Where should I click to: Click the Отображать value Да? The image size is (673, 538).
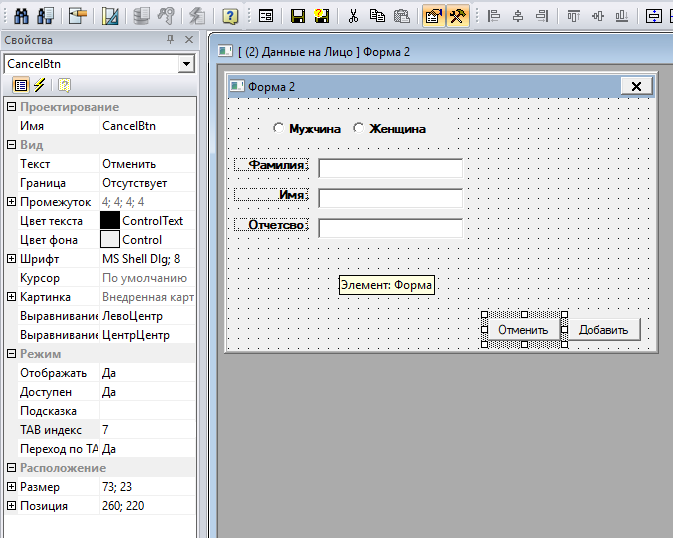click(x=147, y=373)
